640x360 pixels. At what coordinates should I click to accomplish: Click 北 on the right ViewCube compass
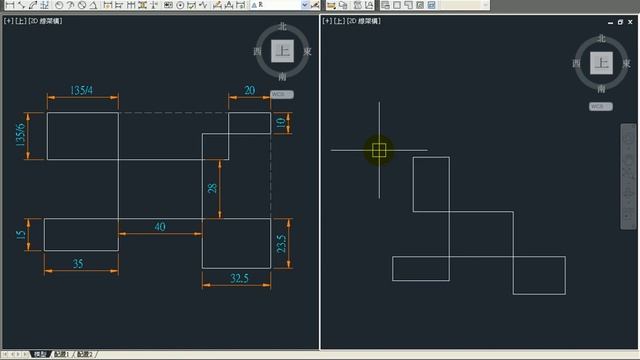point(601,39)
